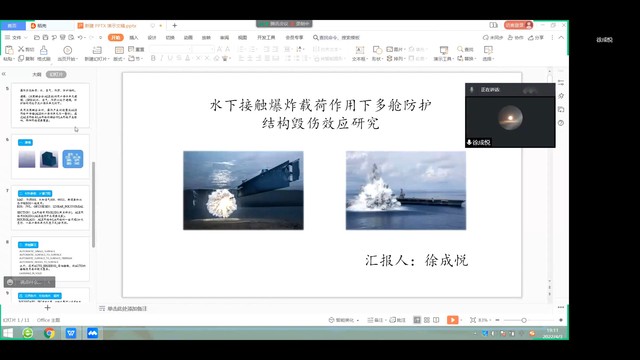640x360 pixels.
Task: Click the Bold formatting icon
Action: pos(153,58)
